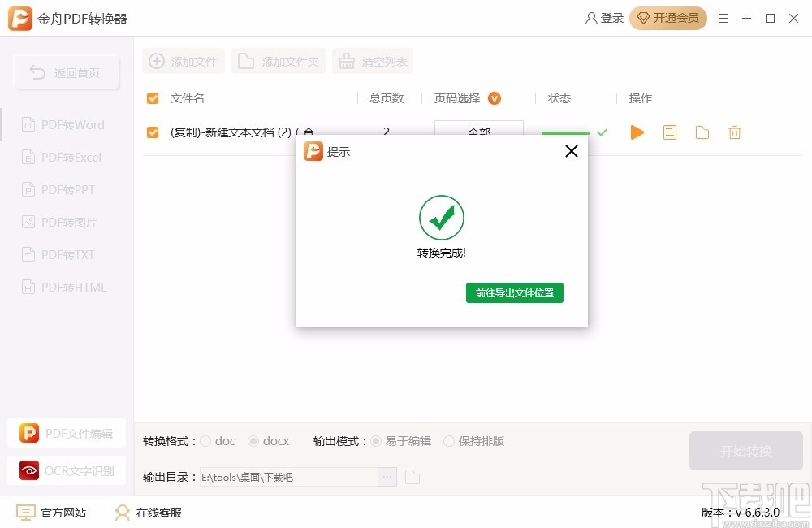Viewport: 812px width, 528px height.
Task: Browse output directory with the ellipsis button
Action: click(x=387, y=477)
